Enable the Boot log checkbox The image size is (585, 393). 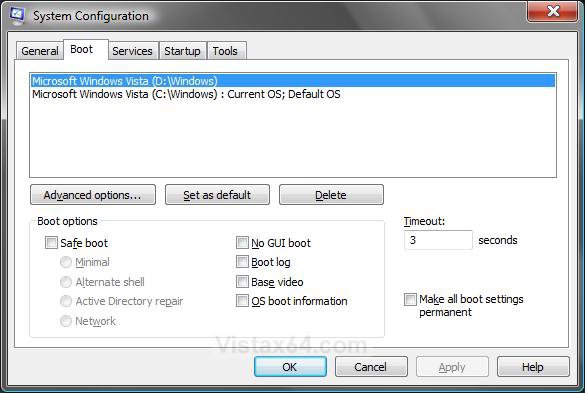tap(242, 262)
